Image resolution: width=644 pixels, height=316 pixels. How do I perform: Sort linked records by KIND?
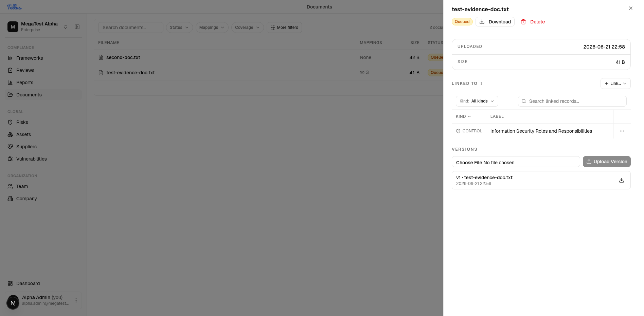pos(463,116)
